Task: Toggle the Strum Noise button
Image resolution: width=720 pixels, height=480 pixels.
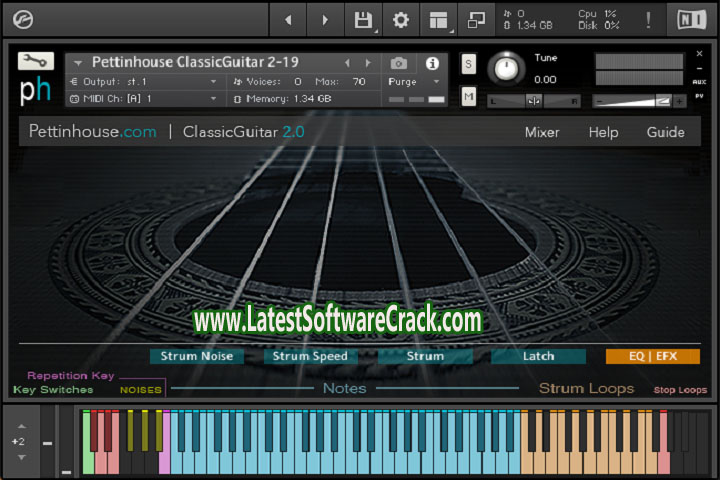Action: click(x=197, y=356)
